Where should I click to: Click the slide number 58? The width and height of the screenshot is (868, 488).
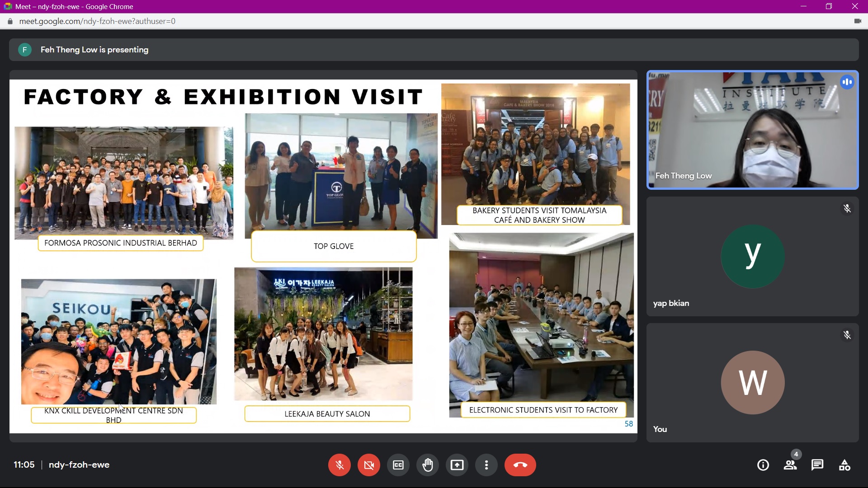pyautogui.click(x=629, y=424)
